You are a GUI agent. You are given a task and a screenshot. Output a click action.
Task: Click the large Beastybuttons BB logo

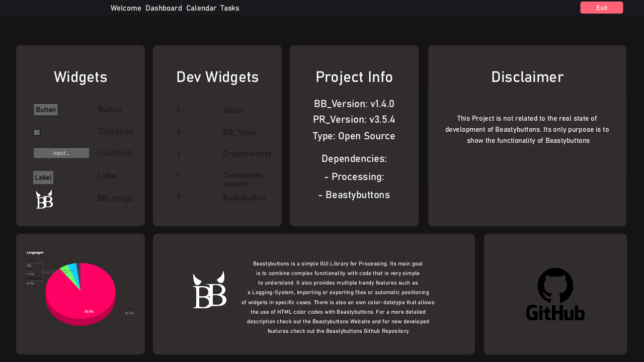(x=209, y=290)
